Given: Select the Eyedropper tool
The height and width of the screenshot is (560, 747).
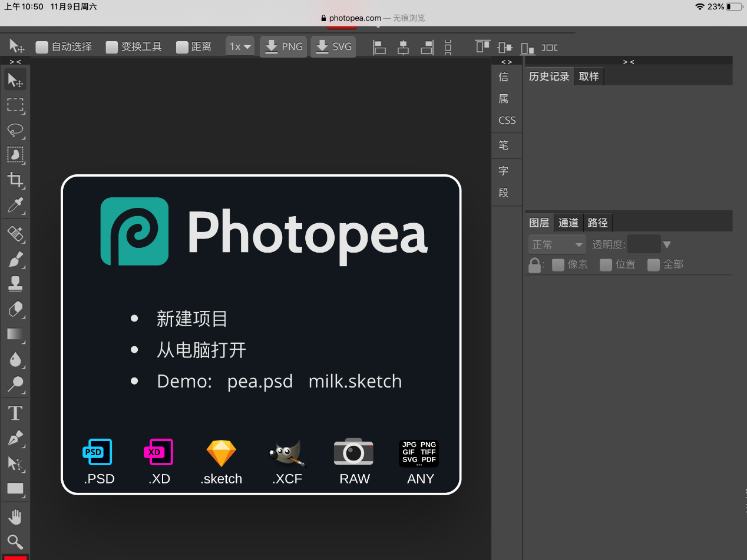Looking at the screenshot, I should click(x=15, y=206).
